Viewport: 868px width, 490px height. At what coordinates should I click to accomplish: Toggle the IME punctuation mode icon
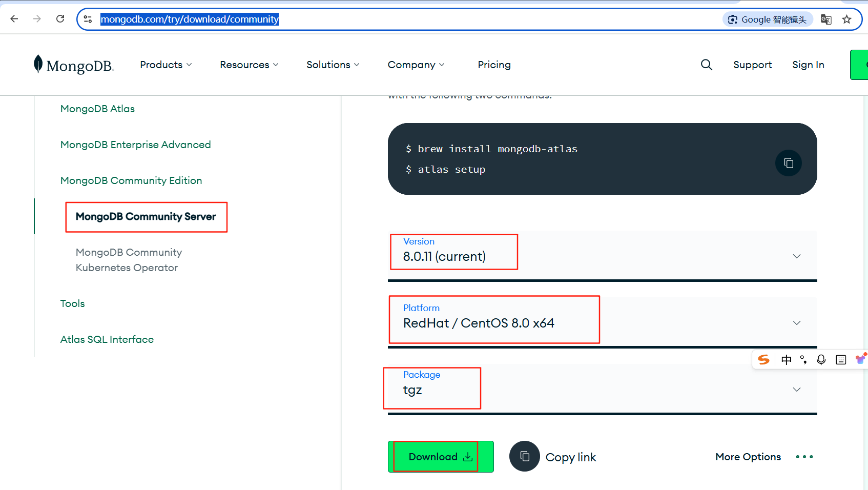coord(803,360)
